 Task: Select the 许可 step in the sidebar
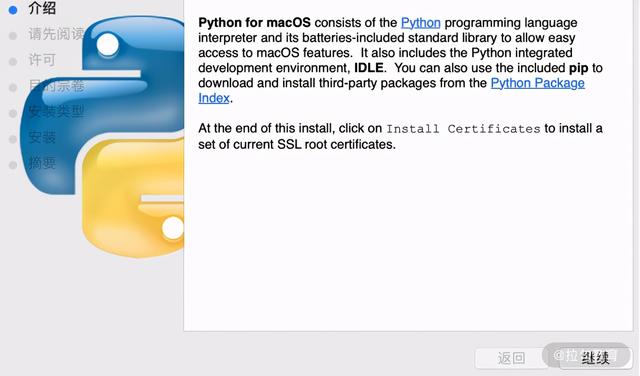point(42,60)
